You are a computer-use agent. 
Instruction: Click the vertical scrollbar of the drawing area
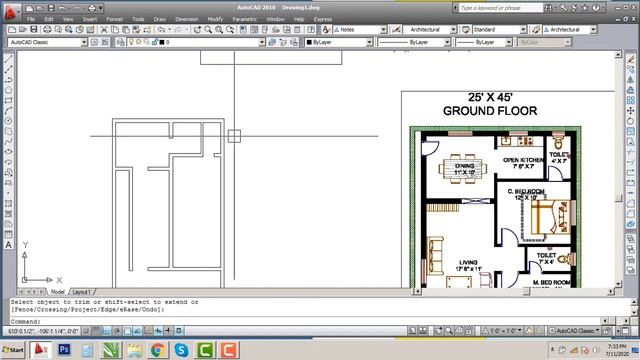point(618,169)
